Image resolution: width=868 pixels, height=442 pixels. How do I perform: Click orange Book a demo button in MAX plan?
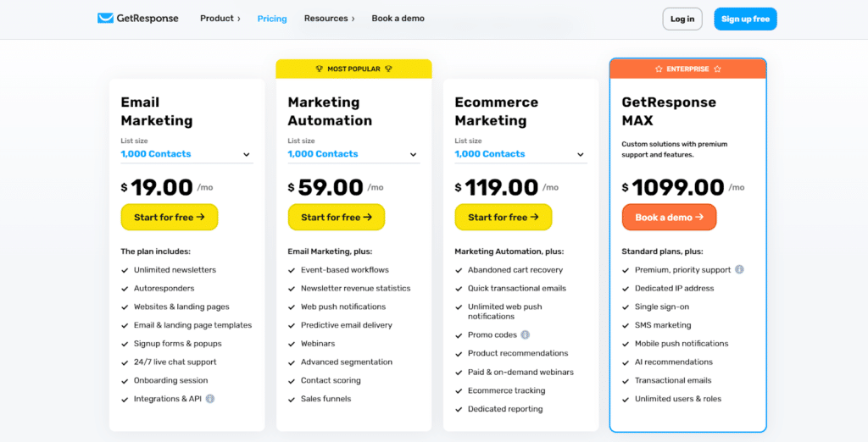(x=670, y=218)
